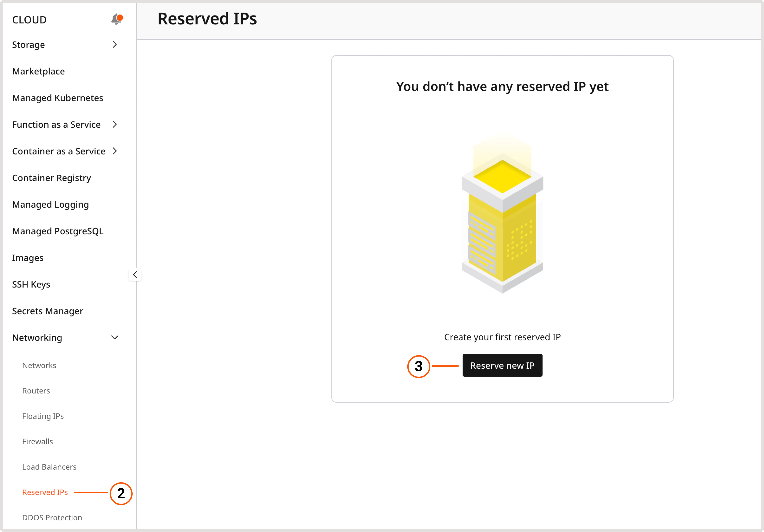764x532 pixels.
Task: Select Reserved IPs in the sidebar
Action: click(45, 492)
